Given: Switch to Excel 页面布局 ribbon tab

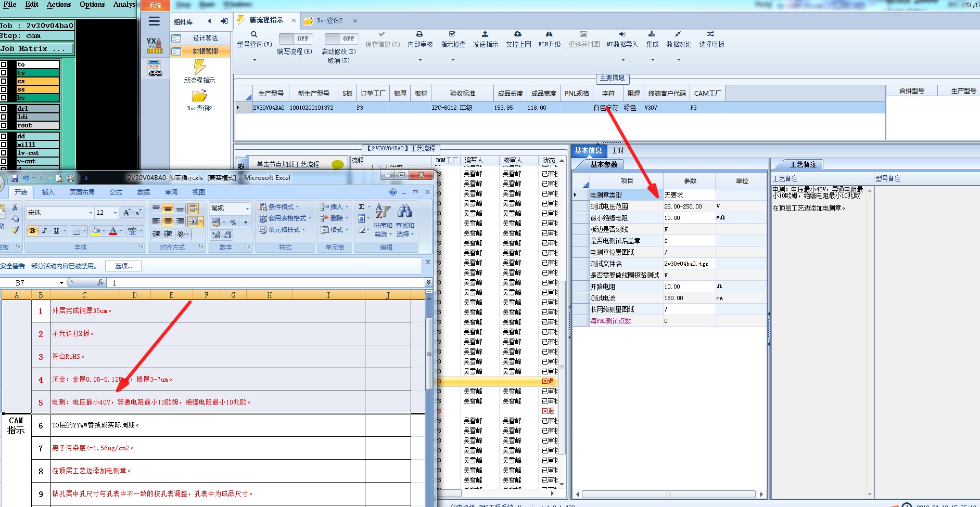Looking at the screenshot, I should [x=82, y=192].
